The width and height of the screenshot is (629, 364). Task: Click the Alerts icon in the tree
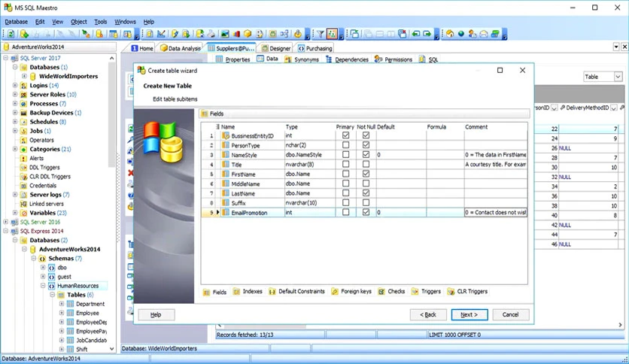[23, 159]
